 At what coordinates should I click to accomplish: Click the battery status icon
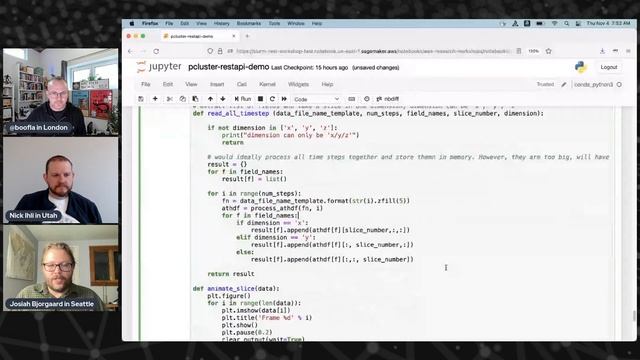click(x=540, y=23)
